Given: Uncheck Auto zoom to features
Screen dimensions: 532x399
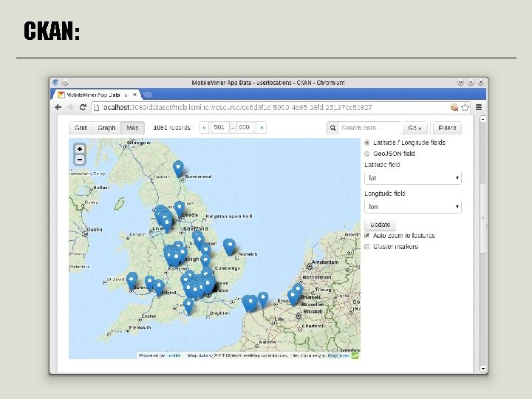Looking at the screenshot, I should 367,236.
